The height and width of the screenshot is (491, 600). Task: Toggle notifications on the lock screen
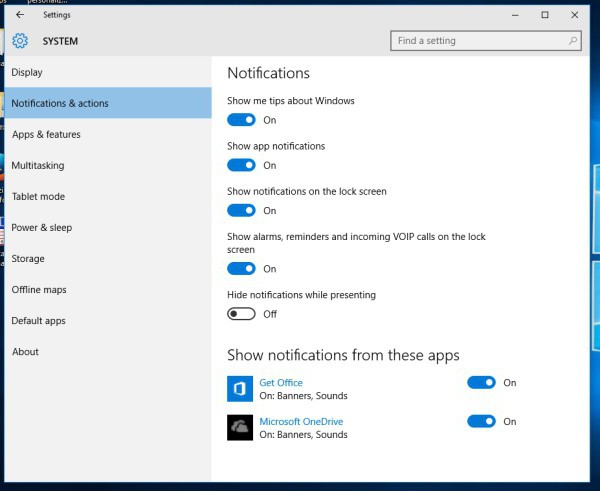click(x=241, y=210)
